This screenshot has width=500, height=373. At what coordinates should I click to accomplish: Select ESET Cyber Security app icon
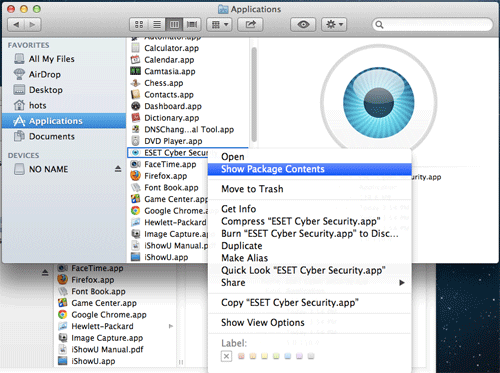click(x=135, y=153)
